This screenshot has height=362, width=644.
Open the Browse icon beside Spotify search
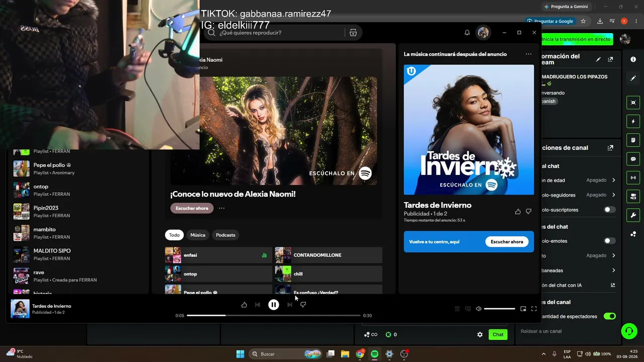(353, 33)
